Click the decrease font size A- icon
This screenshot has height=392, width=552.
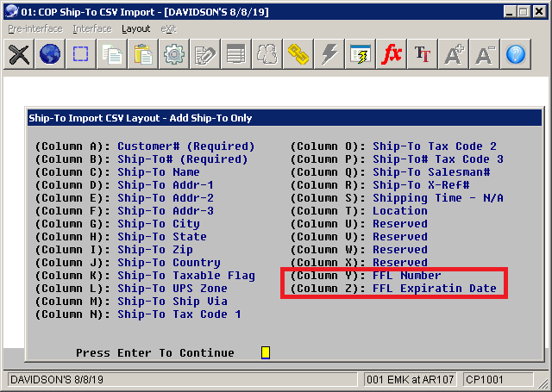[485, 54]
